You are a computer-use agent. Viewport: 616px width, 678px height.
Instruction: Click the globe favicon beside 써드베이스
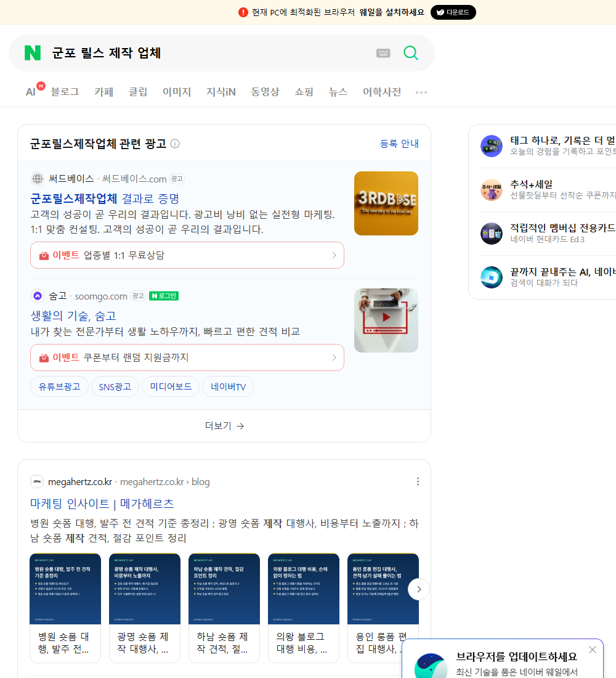(38, 179)
